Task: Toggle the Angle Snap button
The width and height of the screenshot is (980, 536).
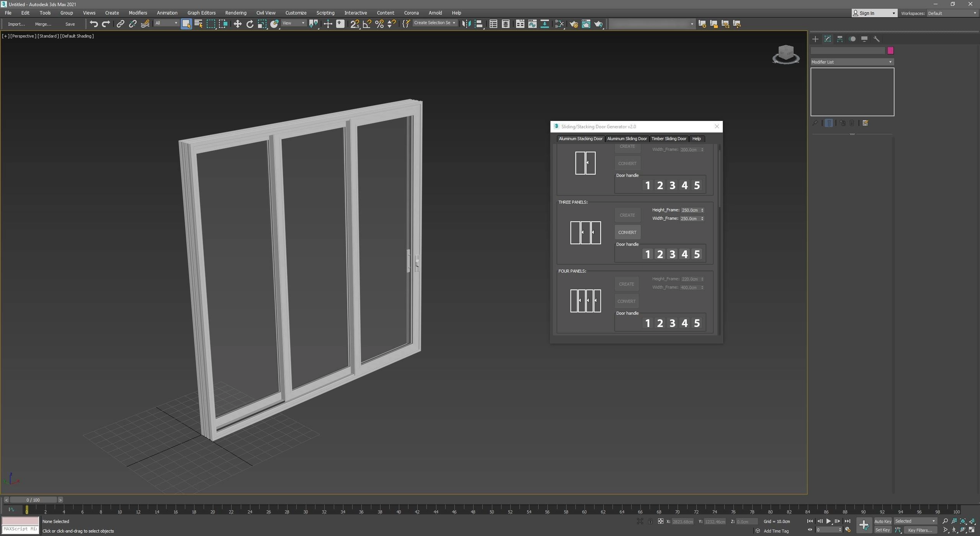Action: tap(367, 24)
